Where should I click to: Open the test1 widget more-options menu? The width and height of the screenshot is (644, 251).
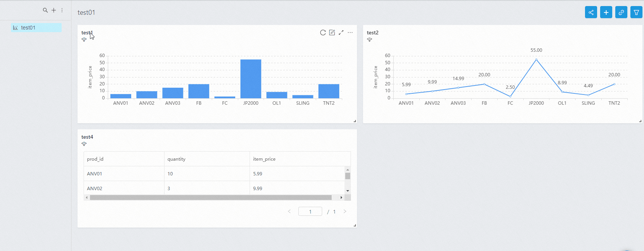pyautogui.click(x=350, y=33)
